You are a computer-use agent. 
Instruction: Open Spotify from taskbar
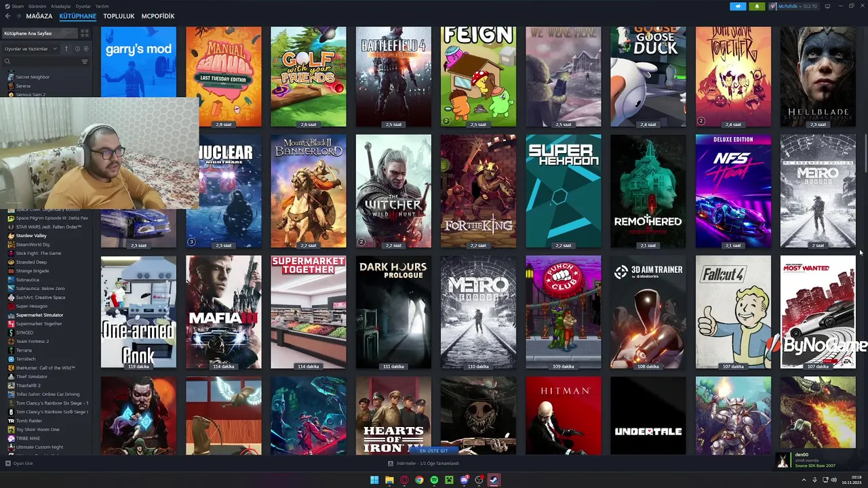434,480
